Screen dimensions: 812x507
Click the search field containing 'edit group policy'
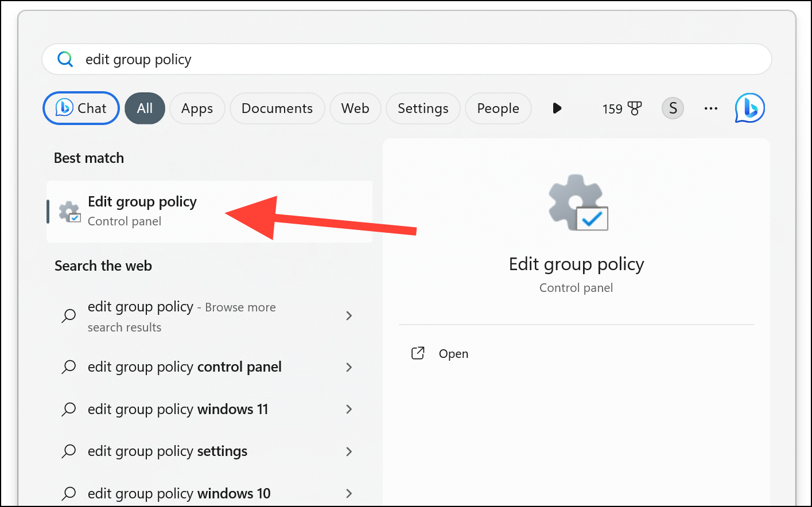coord(406,59)
